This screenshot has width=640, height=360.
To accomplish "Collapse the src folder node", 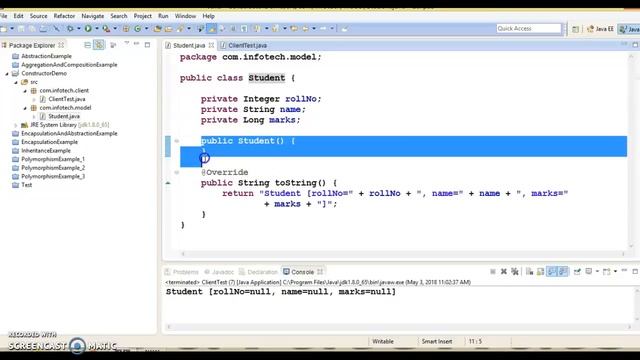I will [16, 82].
